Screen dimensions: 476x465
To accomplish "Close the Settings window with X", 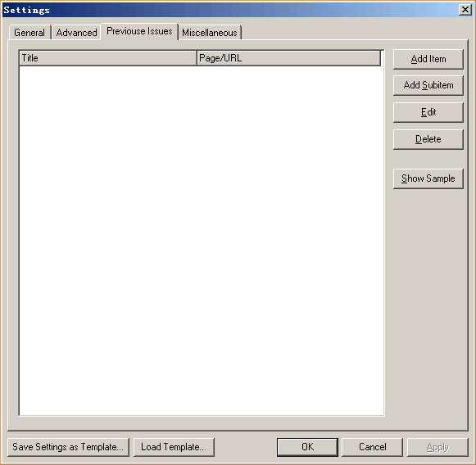I will click(x=465, y=10).
